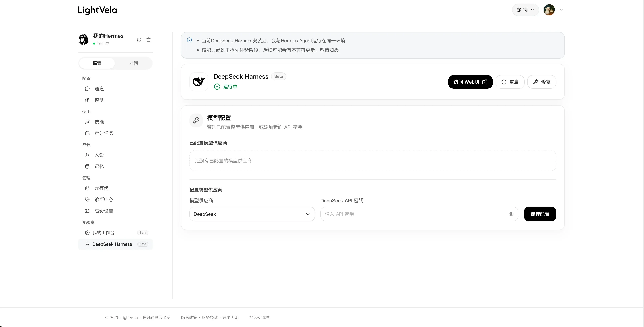The height and width of the screenshot is (327, 644).
Task: Open the 通道 channel settings
Action: pyautogui.click(x=115, y=89)
